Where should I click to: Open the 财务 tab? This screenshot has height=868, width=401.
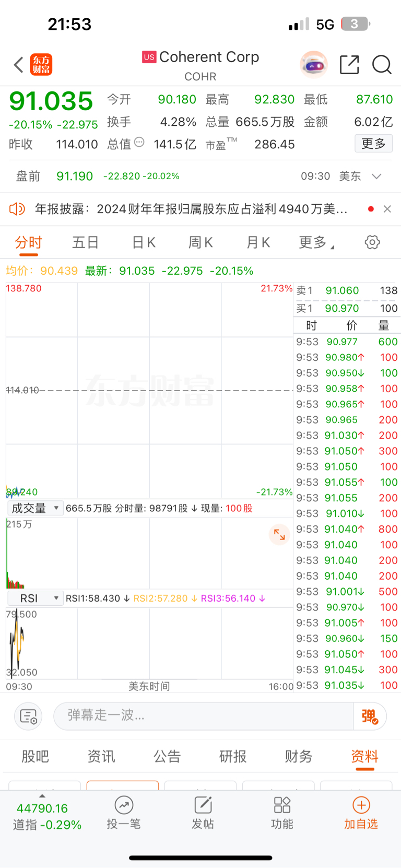pyautogui.click(x=299, y=756)
